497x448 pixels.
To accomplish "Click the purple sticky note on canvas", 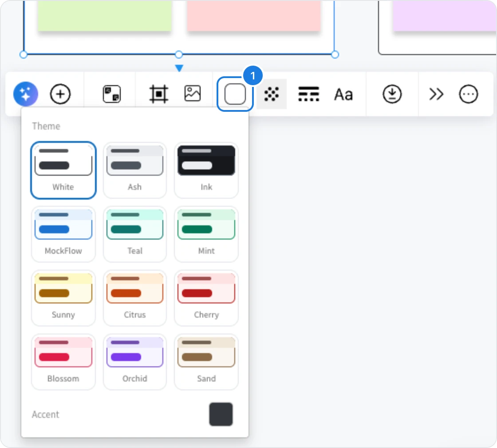I will coord(444,16).
